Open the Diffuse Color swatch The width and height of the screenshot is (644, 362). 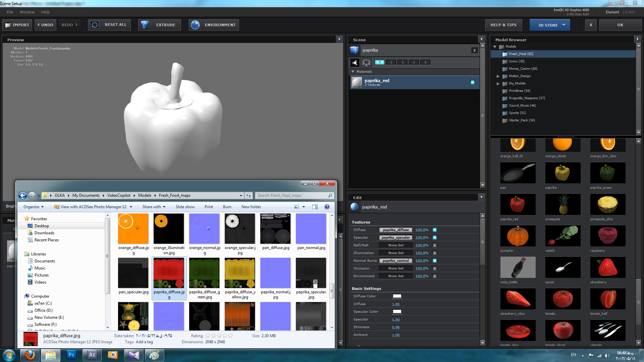pos(397,296)
